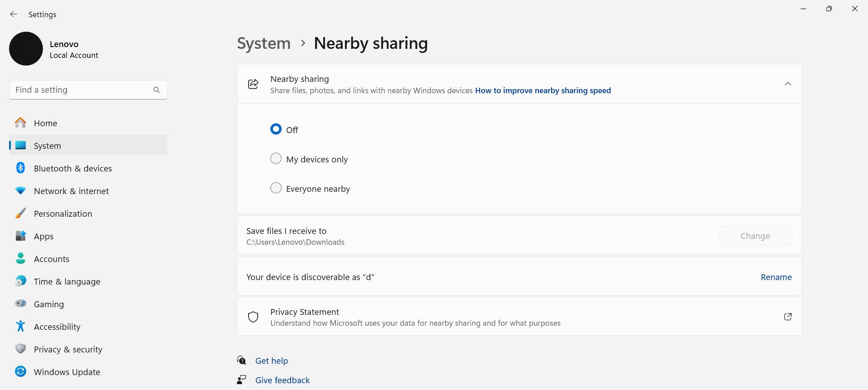Click the Accounts person icon
The image size is (868, 390).
(x=20, y=258)
